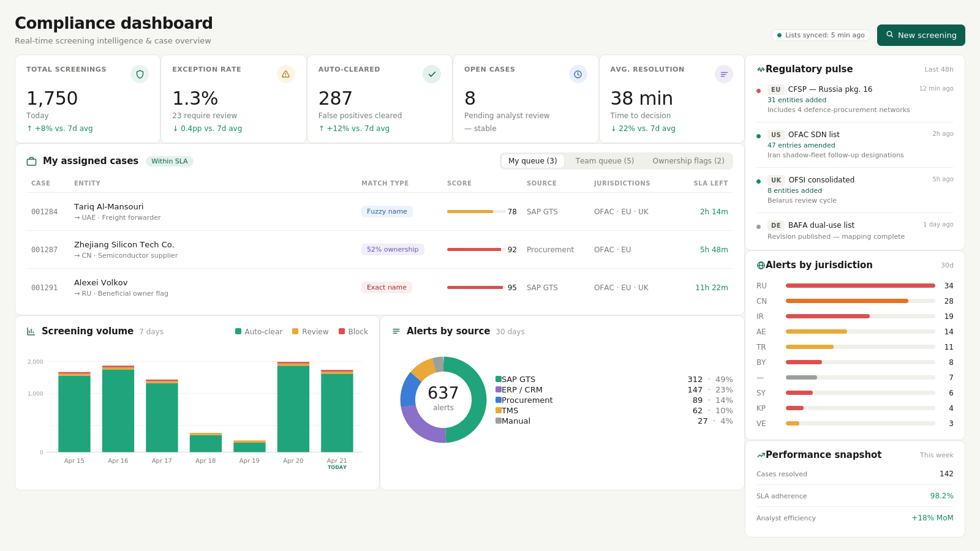Click the ERP / CRM legend swatch
This screenshot has width=980, height=551.
(x=499, y=390)
